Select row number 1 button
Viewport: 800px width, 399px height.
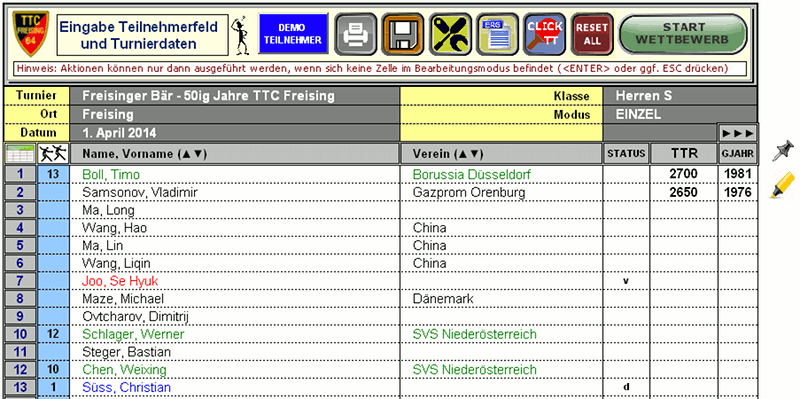coord(20,174)
